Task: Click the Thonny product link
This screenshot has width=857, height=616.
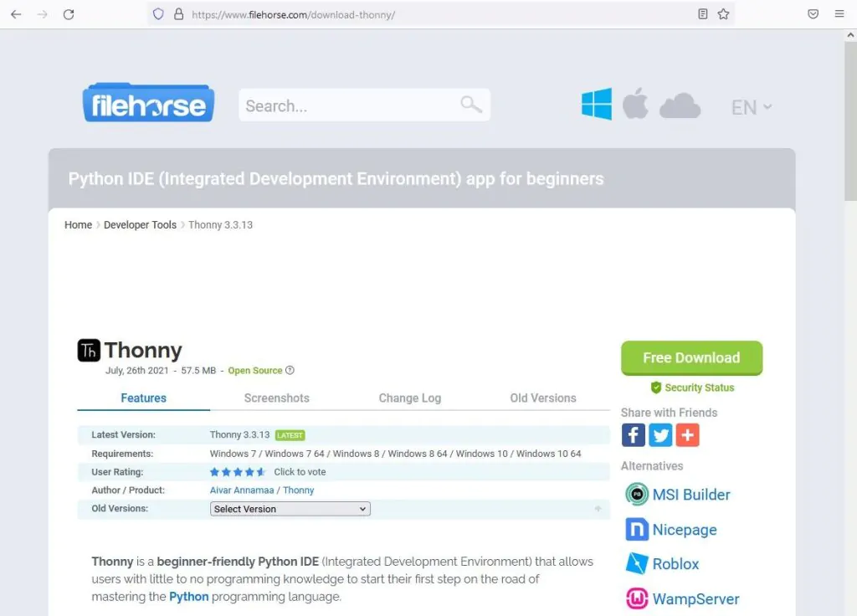Action: click(299, 490)
